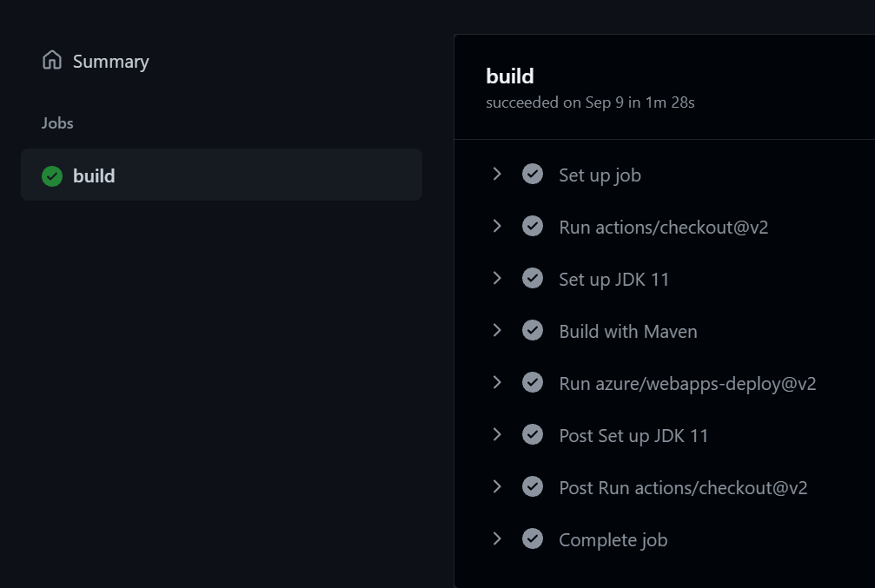Open the Post Set up JDK 11 step label

[x=633, y=436]
